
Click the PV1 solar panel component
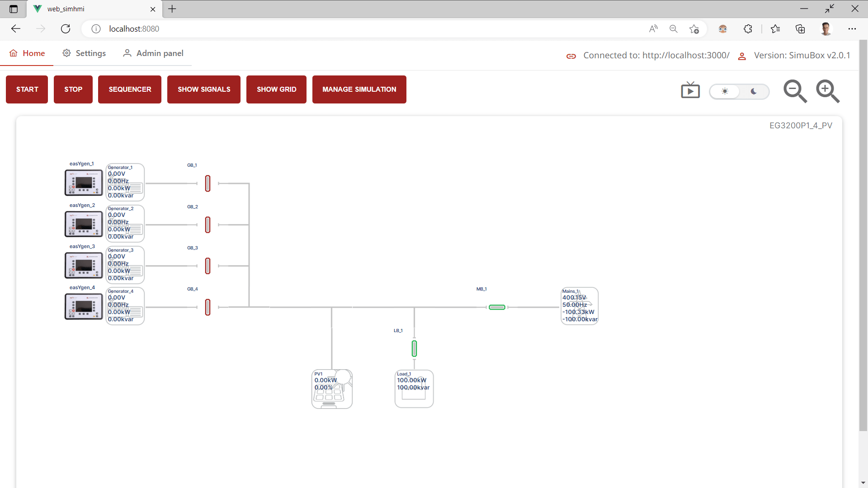(332, 389)
